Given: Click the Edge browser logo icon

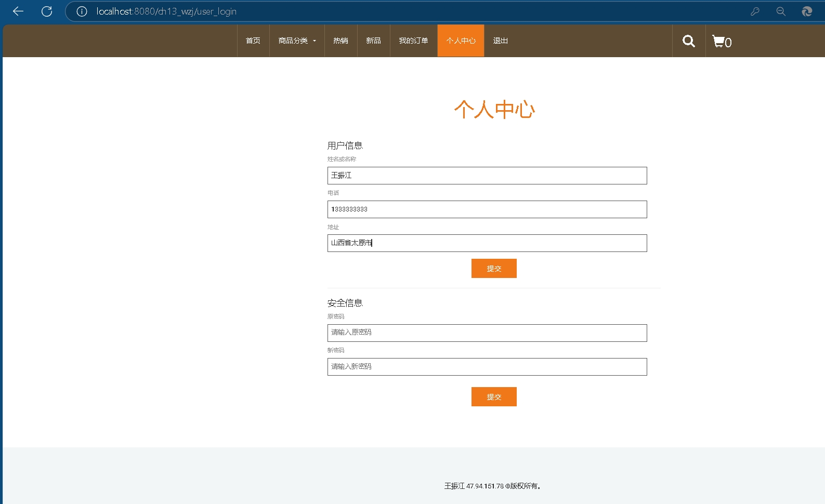Looking at the screenshot, I should [807, 11].
